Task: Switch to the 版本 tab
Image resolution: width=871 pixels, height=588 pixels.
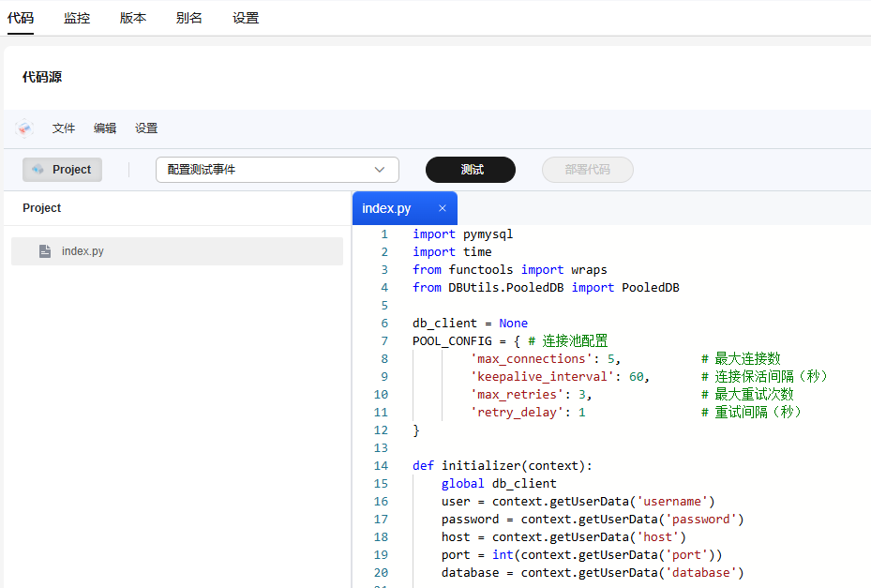Action: click(133, 18)
